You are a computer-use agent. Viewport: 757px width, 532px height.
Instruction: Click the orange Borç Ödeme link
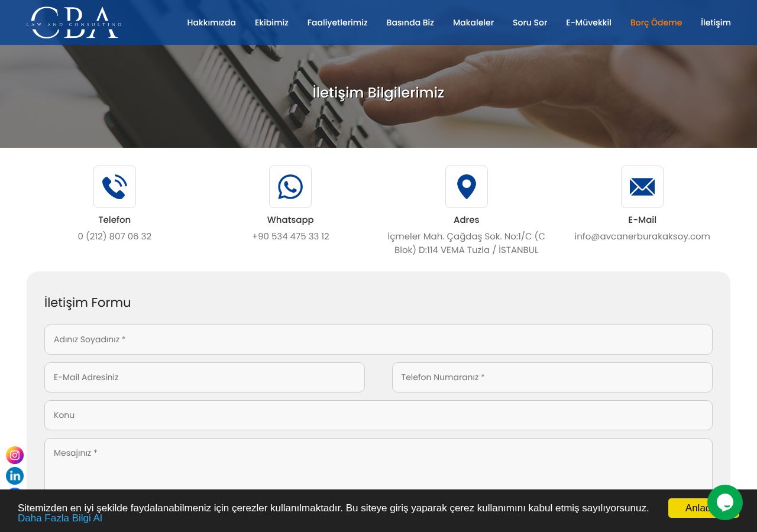coord(656,22)
